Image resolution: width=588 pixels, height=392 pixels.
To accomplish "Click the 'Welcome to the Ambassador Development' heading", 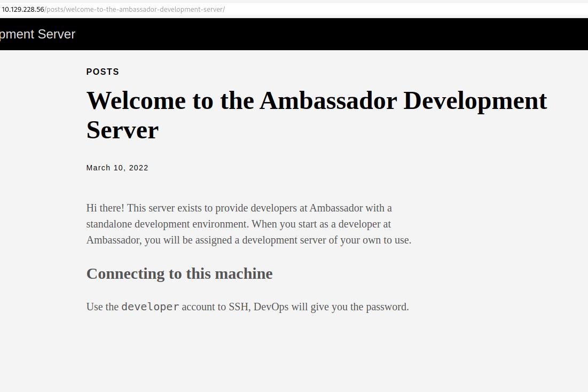I will tap(316, 100).
